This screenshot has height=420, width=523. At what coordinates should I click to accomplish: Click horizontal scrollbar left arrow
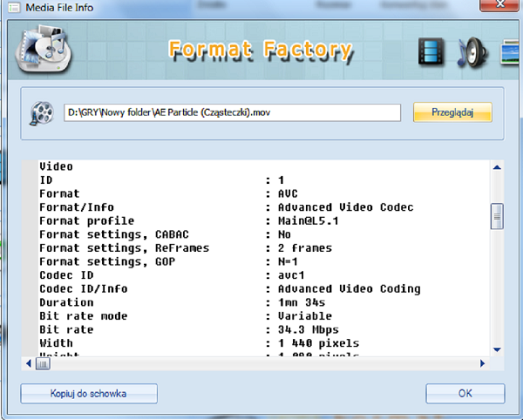tap(29, 363)
